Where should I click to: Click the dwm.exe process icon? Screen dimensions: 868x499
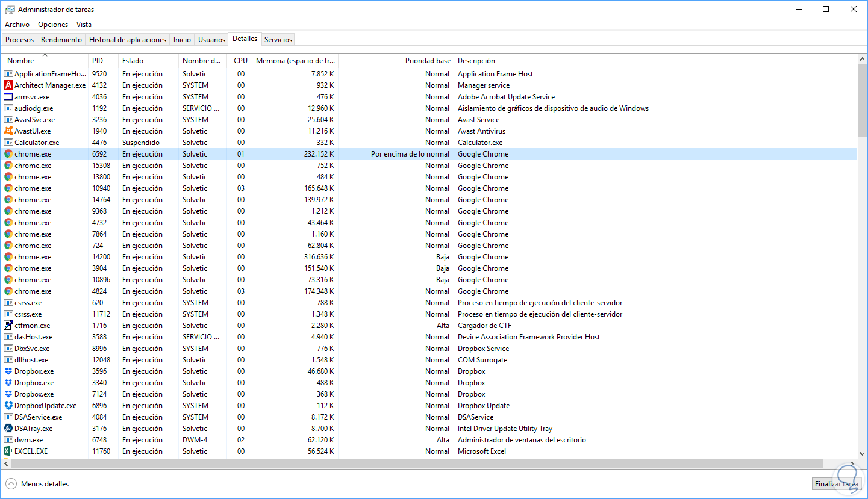(8, 440)
